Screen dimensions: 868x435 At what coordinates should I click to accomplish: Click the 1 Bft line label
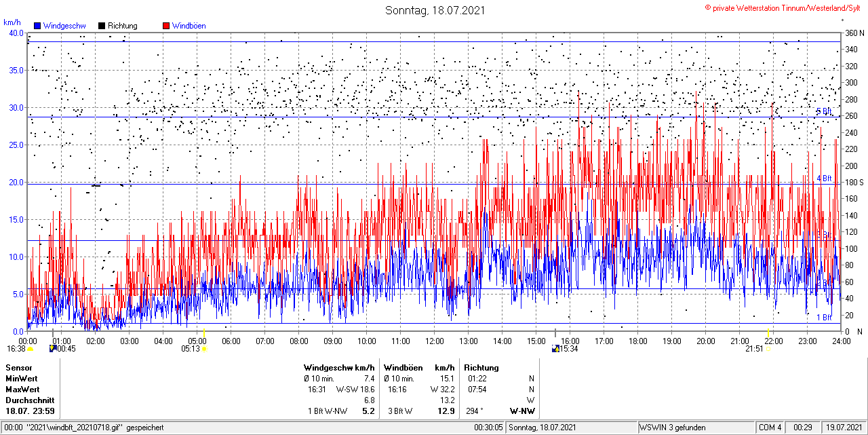point(824,317)
